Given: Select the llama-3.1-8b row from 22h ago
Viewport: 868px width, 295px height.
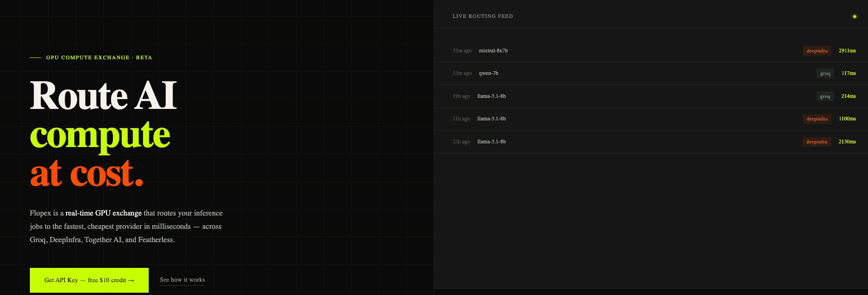Looking at the screenshot, I should click(651, 142).
